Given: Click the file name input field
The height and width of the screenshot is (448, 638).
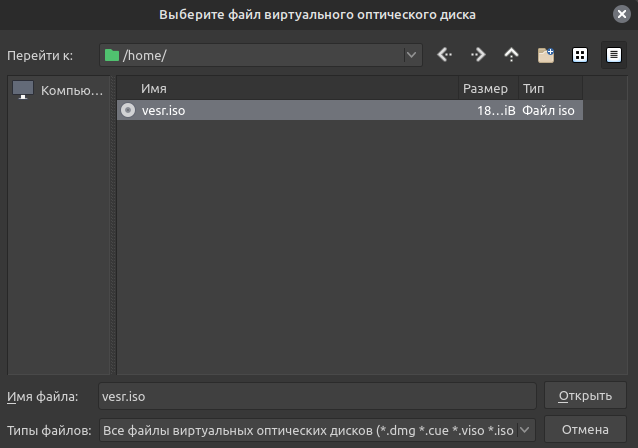Looking at the screenshot, I should click(317, 396).
